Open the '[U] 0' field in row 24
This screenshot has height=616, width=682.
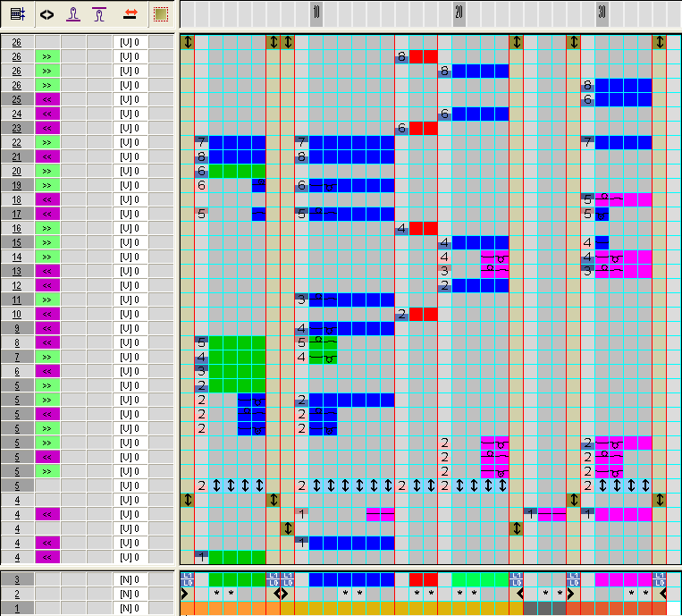click(x=130, y=114)
